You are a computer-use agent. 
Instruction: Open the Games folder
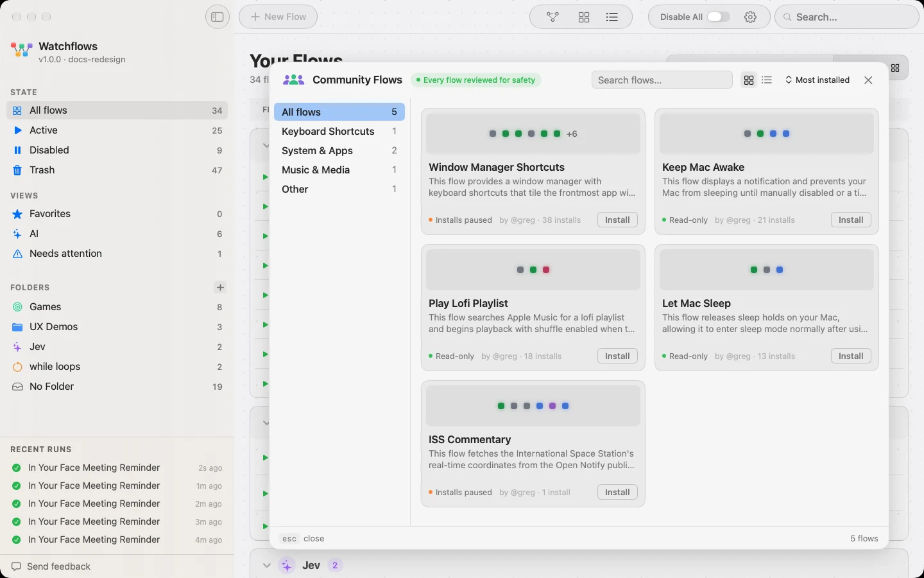click(117, 307)
